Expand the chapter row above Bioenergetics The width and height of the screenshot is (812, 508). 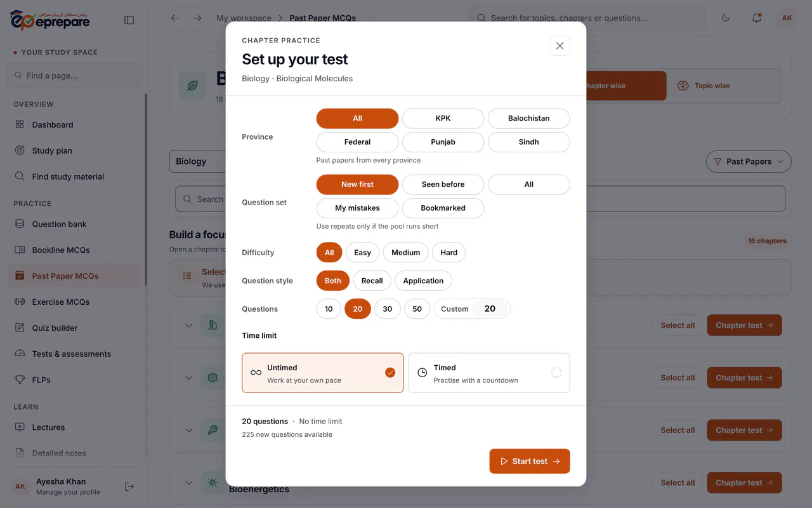coord(188,430)
